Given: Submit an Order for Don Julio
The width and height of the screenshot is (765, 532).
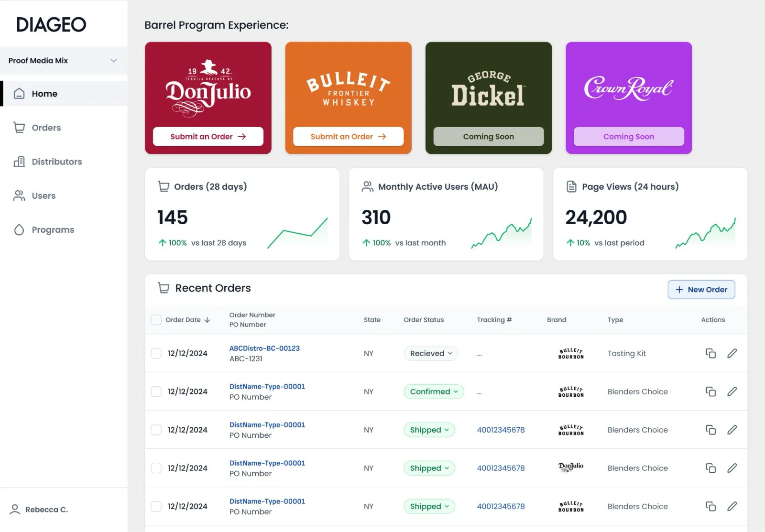Looking at the screenshot, I should point(208,137).
